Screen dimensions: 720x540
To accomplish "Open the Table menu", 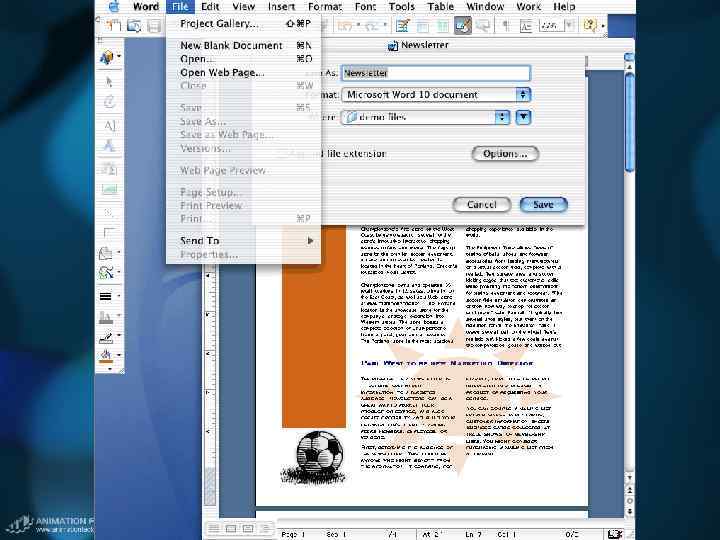I will click(x=440, y=6).
